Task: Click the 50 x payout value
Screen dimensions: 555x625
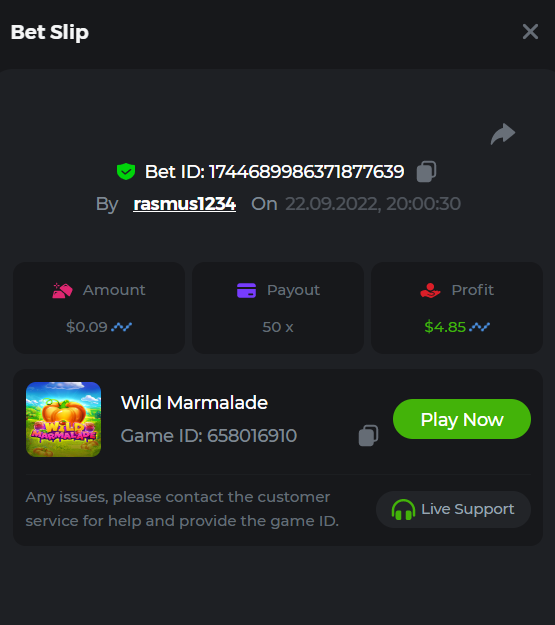Action: (278, 327)
